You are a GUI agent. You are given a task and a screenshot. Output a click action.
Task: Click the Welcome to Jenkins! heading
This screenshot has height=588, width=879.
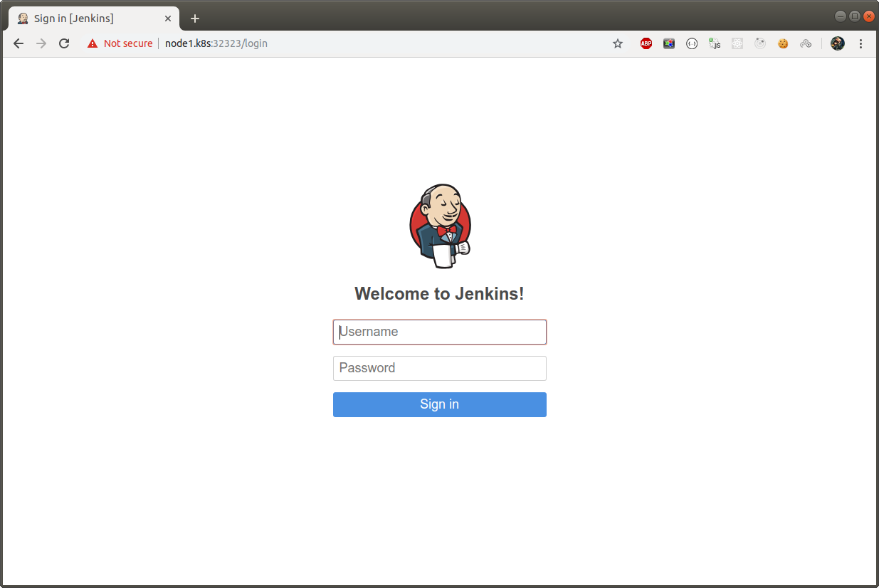(439, 293)
